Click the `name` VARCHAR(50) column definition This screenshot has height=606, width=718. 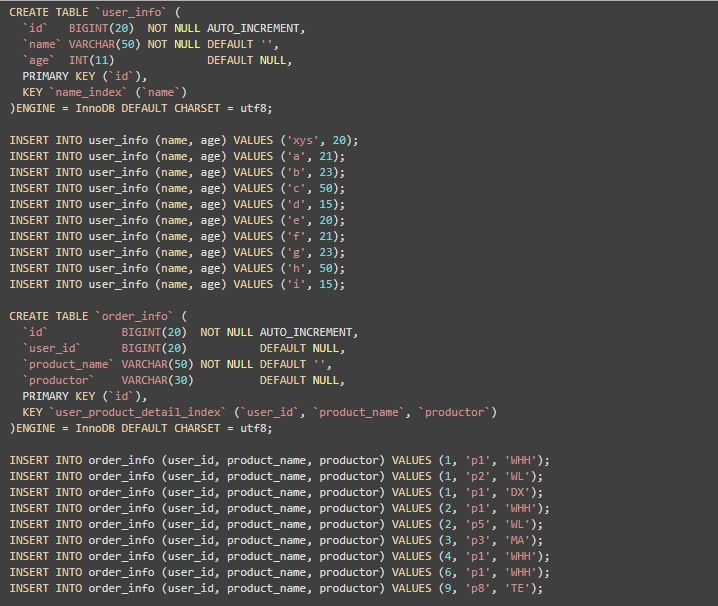pos(150,44)
